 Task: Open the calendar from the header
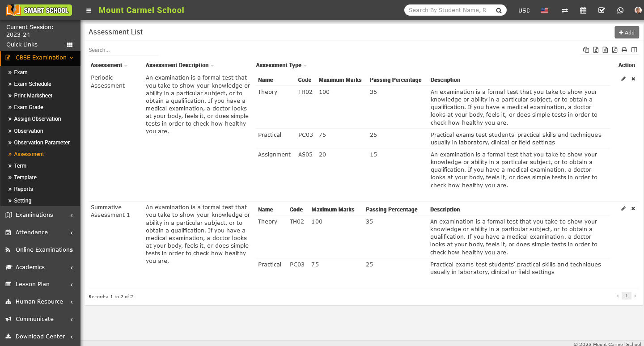point(583,10)
